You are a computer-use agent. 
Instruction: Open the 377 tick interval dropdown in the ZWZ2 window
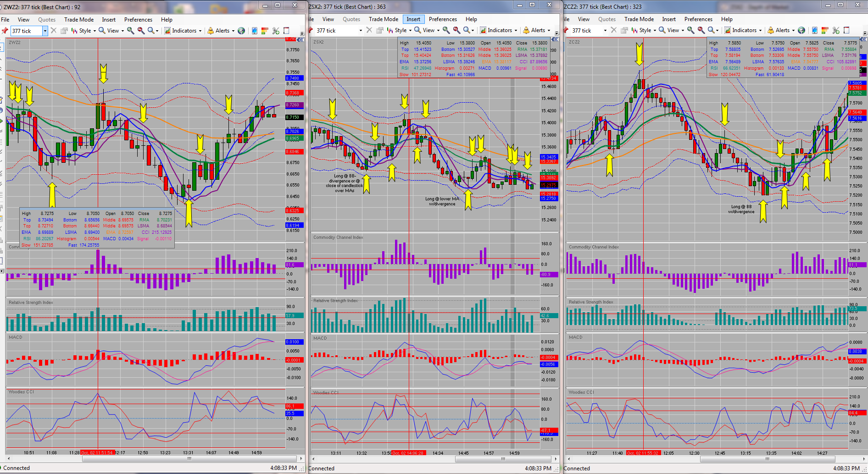click(x=45, y=31)
